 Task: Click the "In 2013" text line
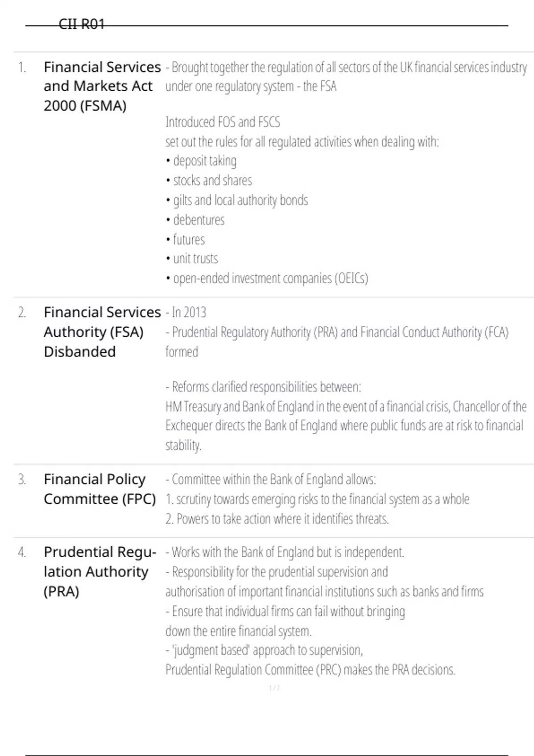[186, 313]
